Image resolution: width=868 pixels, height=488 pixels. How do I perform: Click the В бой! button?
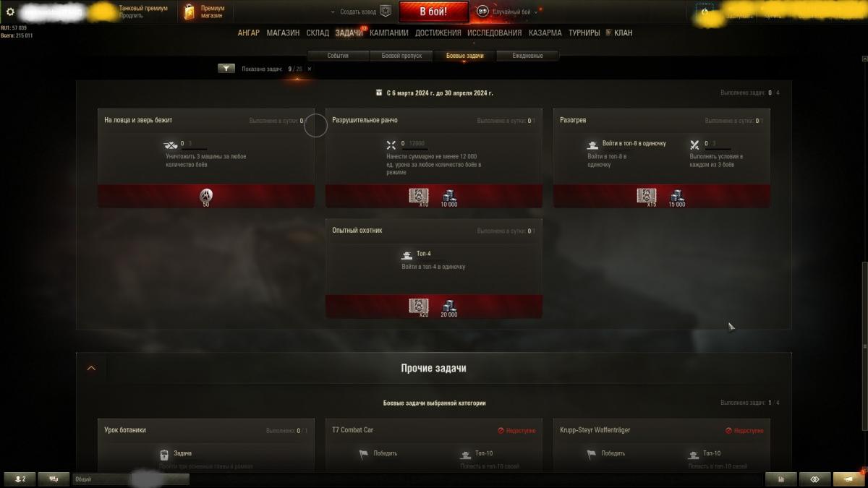[x=434, y=12]
